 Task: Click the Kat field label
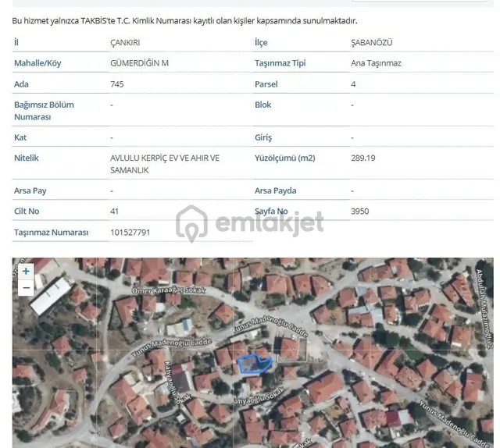pos(20,137)
